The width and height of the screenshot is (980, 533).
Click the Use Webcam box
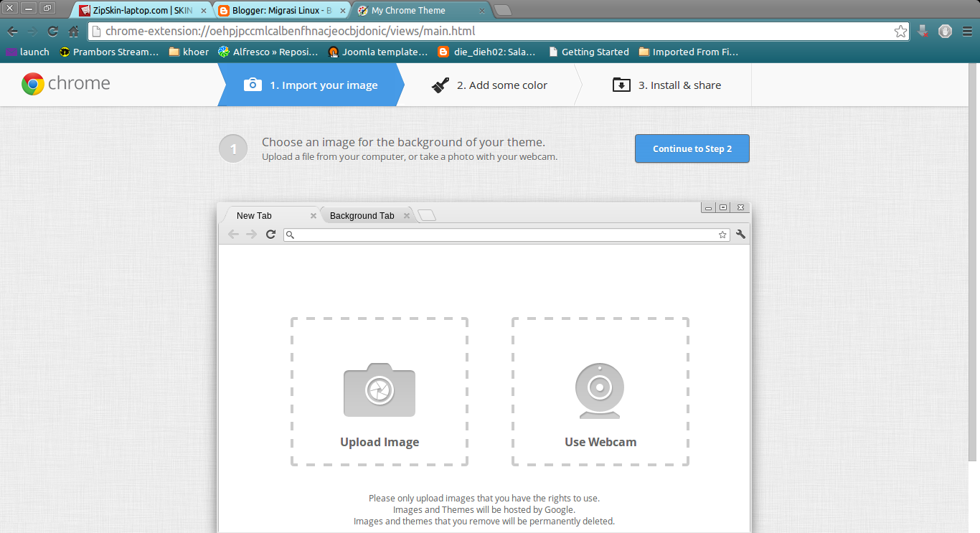pos(600,392)
